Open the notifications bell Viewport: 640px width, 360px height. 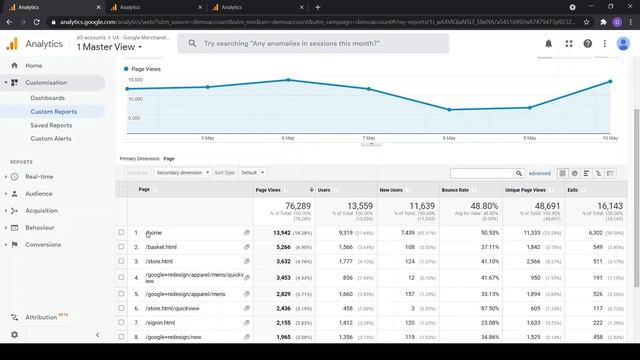(549, 43)
